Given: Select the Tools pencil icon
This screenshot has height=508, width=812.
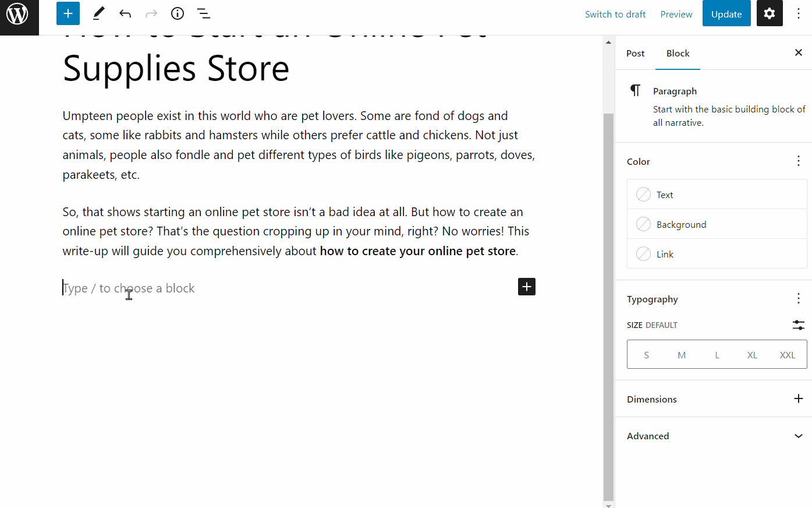Looking at the screenshot, I should click(x=98, y=13).
